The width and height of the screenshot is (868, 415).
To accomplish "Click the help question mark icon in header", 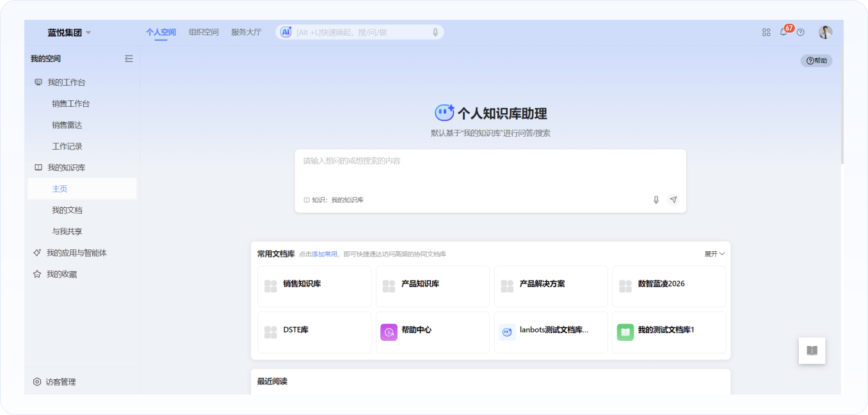I will pyautogui.click(x=800, y=32).
